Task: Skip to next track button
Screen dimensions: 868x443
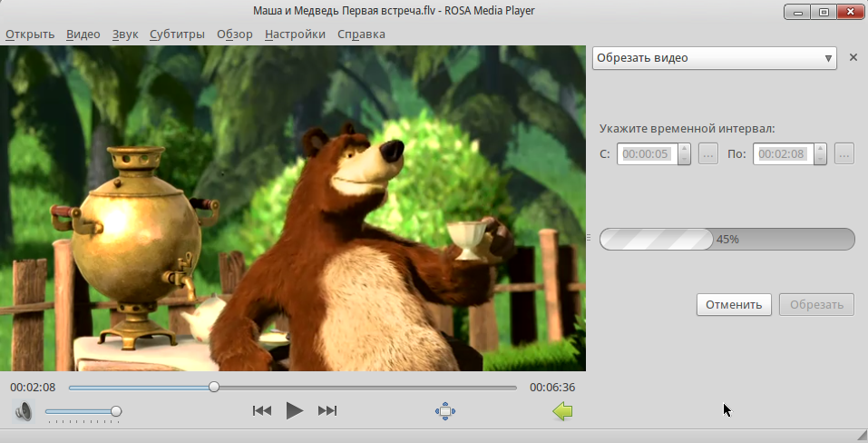Action: coord(327,411)
